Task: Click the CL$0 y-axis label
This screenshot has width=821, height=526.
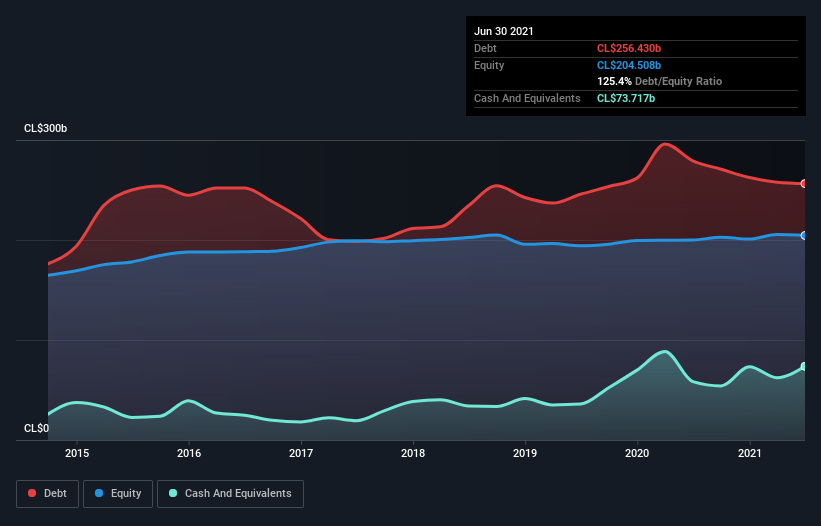Action: pyautogui.click(x=37, y=428)
